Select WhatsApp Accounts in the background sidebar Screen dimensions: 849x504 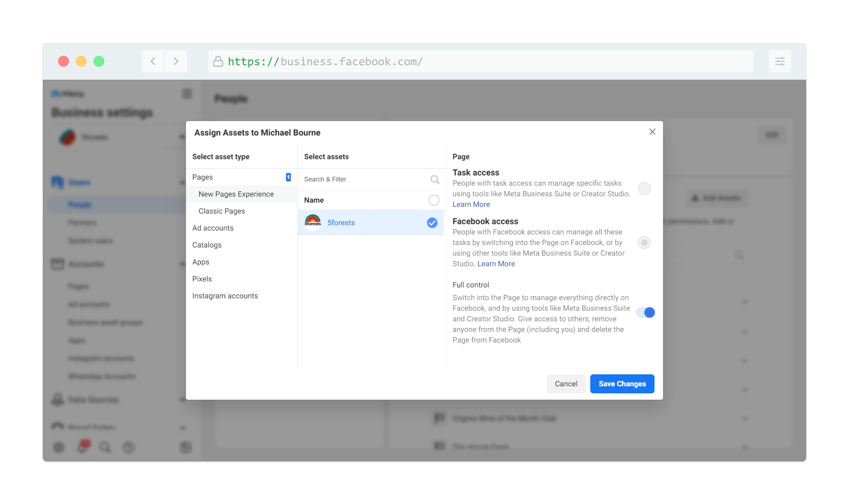(x=102, y=376)
